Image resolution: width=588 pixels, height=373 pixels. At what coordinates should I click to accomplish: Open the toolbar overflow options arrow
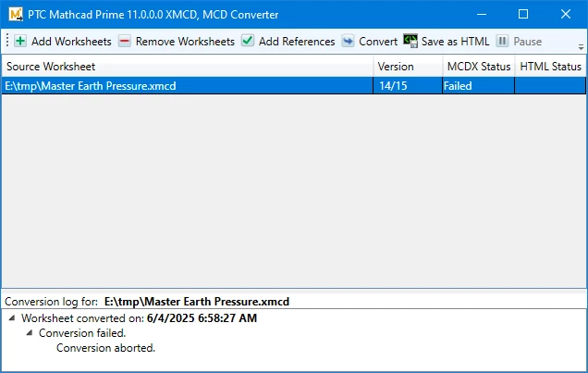(581, 47)
